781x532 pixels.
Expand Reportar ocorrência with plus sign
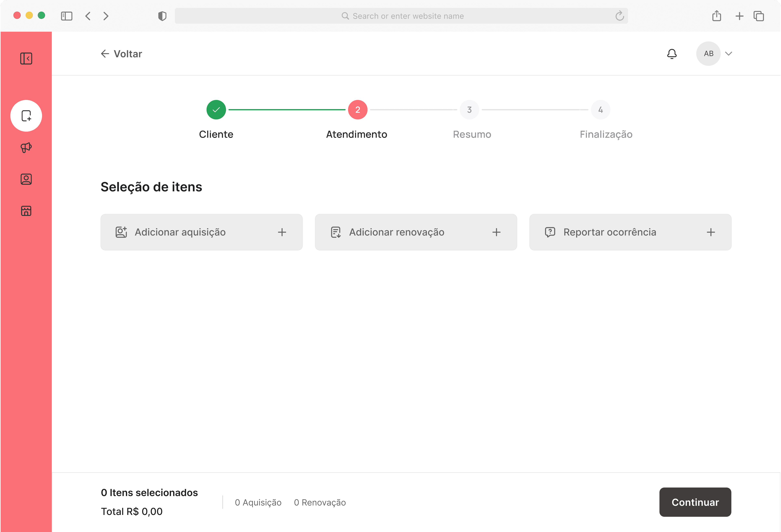710,232
